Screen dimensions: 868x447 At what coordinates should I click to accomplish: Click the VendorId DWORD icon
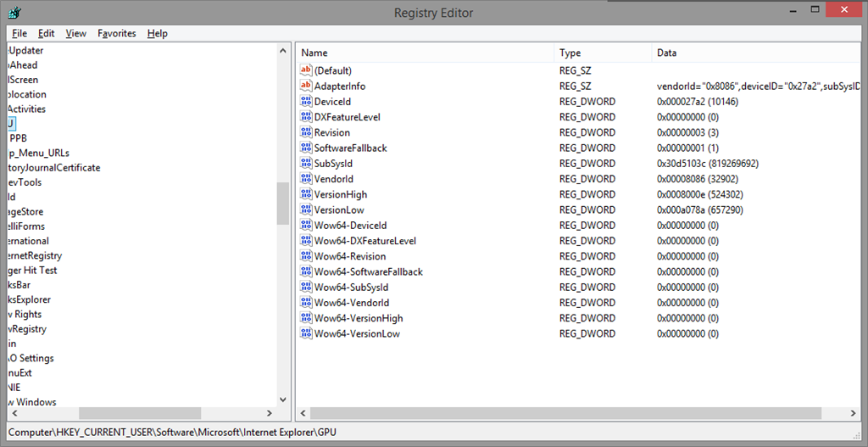click(306, 179)
